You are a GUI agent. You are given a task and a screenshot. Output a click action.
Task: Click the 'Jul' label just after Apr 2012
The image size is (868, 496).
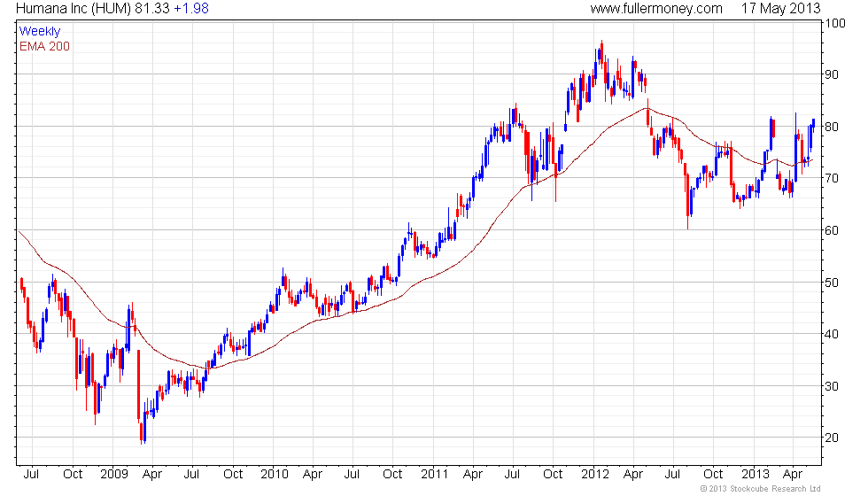click(x=672, y=475)
